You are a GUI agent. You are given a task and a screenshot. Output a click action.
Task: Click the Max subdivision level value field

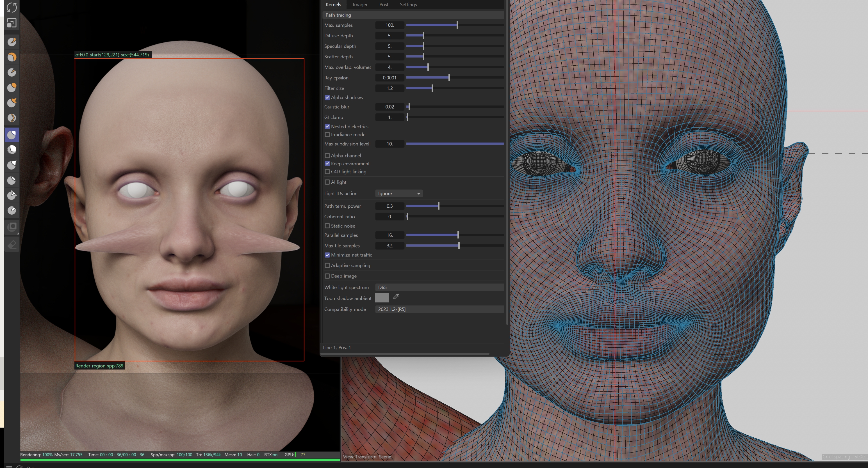pyautogui.click(x=389, y=144)
